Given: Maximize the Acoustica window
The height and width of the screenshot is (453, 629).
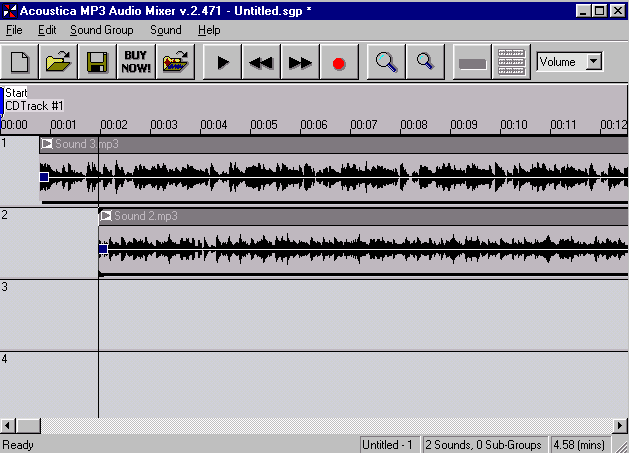Looking at the screenshot, I should 600,11.
